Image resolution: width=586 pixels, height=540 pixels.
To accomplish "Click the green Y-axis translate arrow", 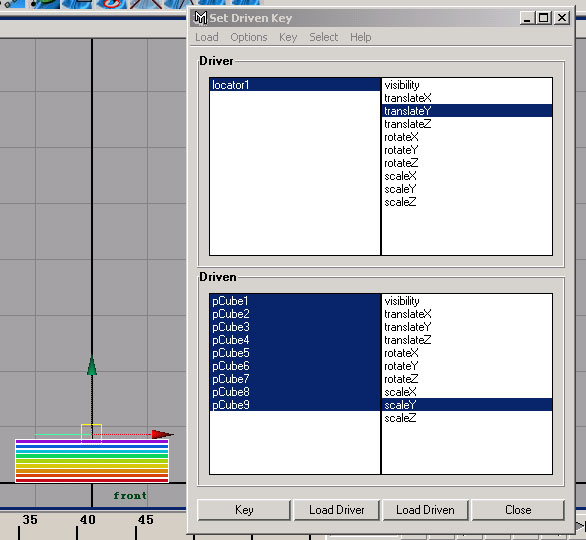I will click(92, 365).
